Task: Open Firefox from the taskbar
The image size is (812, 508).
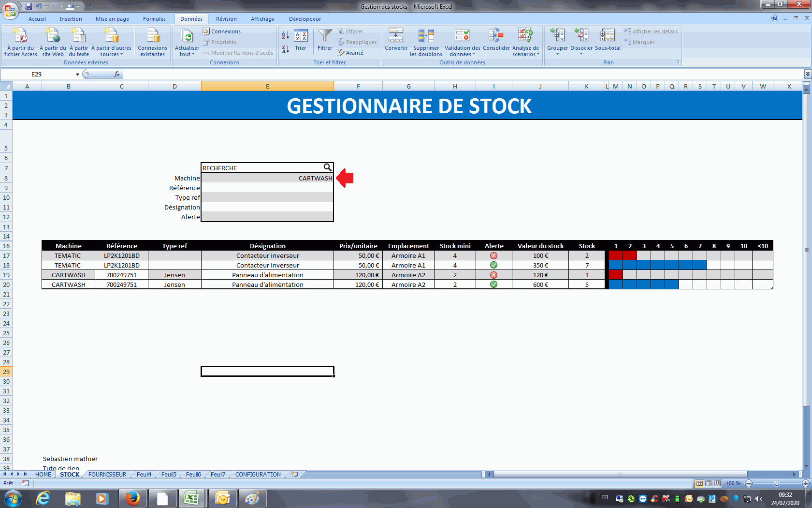Action: 132,498
